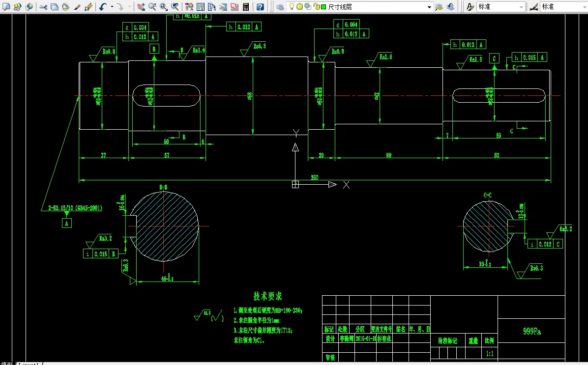Image resolution: width=588 pixels, height=365 pixels.
Task: Select the Zoom Realtime magnifier tool
Action: tap(152, 7)
